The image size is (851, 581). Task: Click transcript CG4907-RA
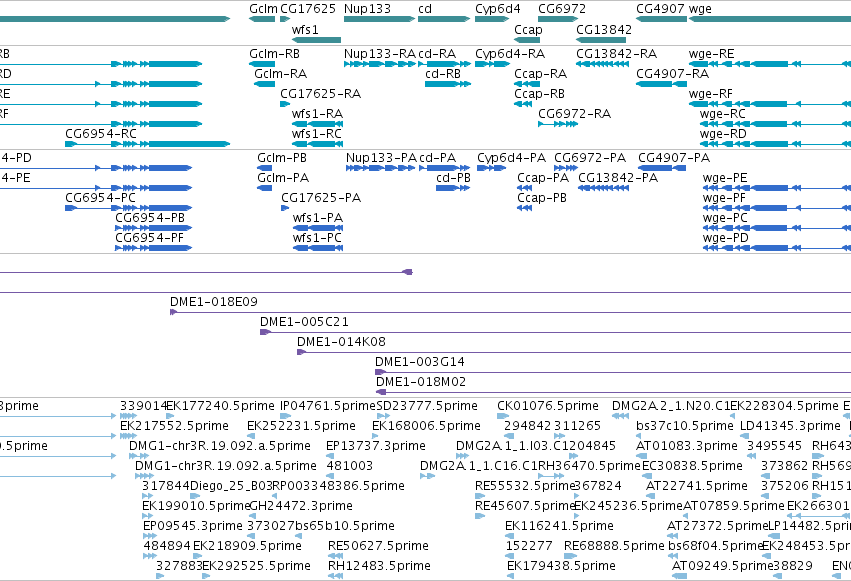point(672,74)
